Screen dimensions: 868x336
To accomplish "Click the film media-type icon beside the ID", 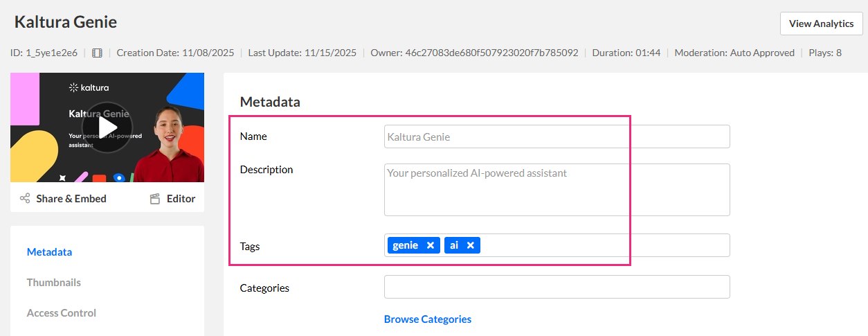I will coord(97,53).
